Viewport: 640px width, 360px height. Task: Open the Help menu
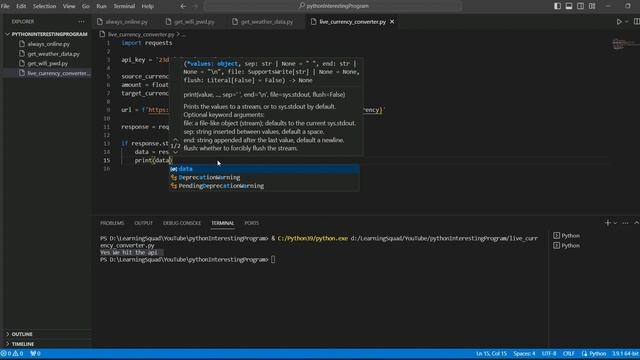(x=147, y=6)
